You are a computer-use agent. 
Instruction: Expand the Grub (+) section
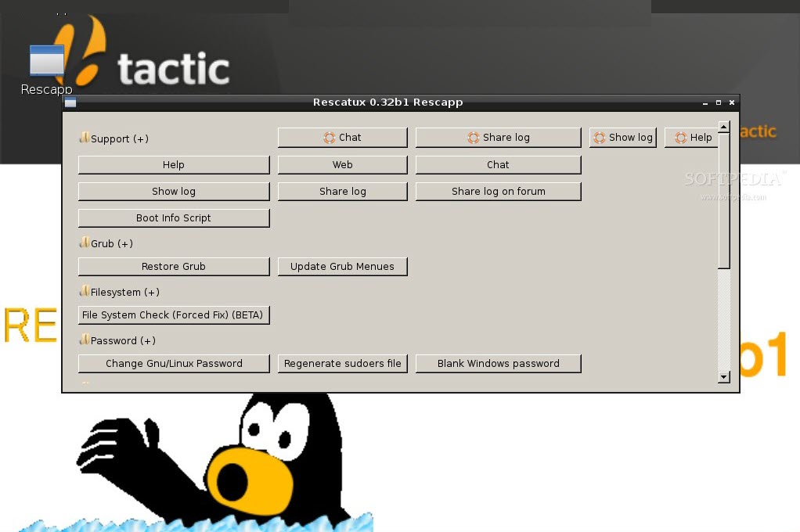click(106, 243)
